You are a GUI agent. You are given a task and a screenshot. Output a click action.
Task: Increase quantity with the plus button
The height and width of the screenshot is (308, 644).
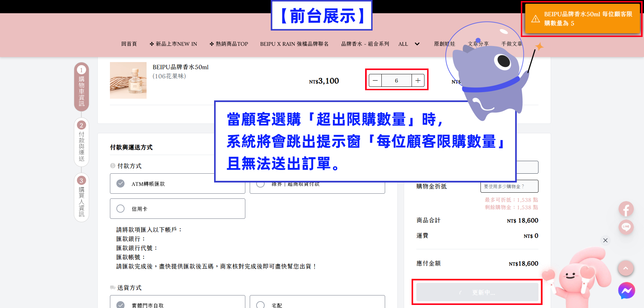(x=418, y=80)
